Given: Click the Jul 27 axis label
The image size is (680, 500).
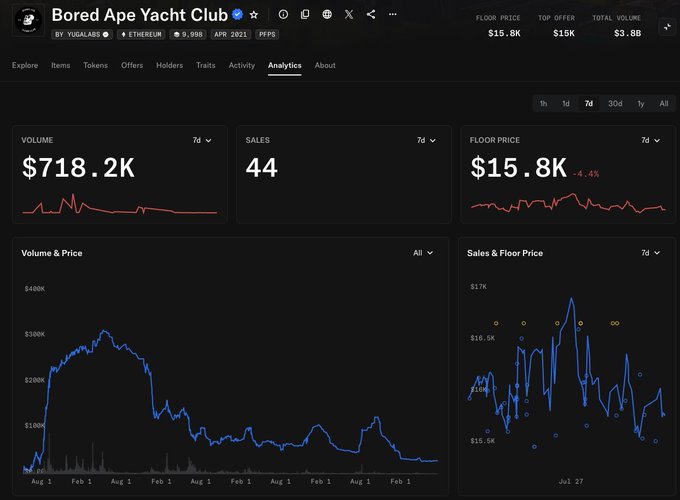Looking at the screenshot, I should [x=571, y=481].
